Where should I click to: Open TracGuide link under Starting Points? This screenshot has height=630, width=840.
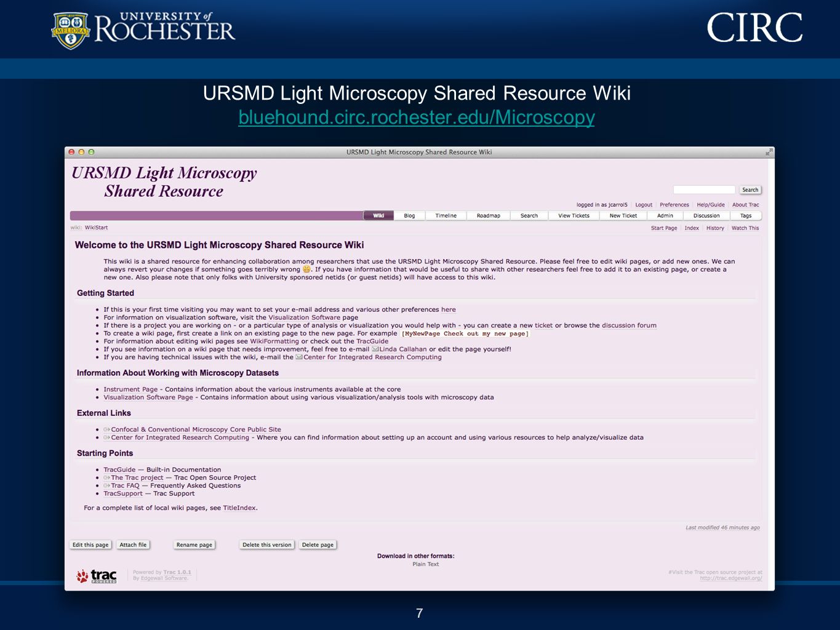pyautogui.click(x=119, y=469)
